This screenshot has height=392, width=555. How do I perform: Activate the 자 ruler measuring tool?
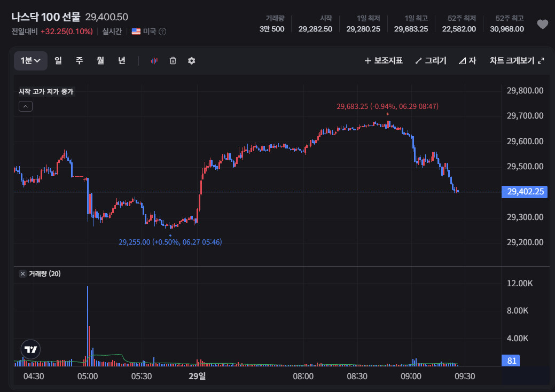(x=467, y=61)
